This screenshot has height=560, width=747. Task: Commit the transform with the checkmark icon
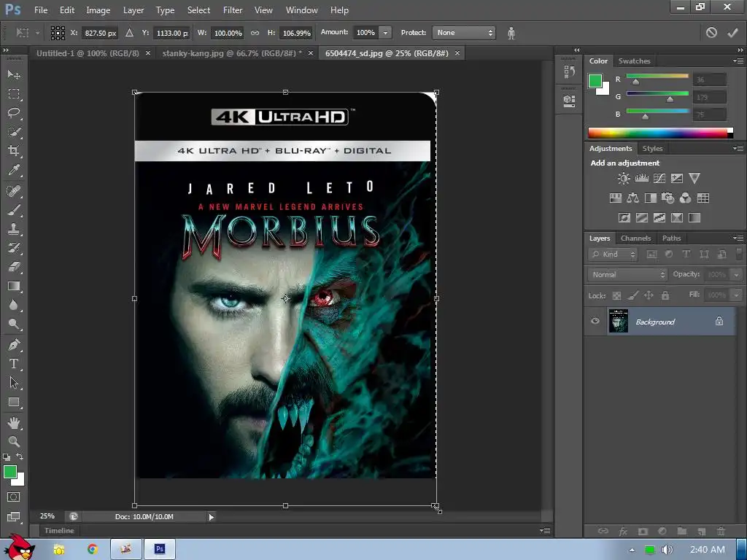coord(732,32)
